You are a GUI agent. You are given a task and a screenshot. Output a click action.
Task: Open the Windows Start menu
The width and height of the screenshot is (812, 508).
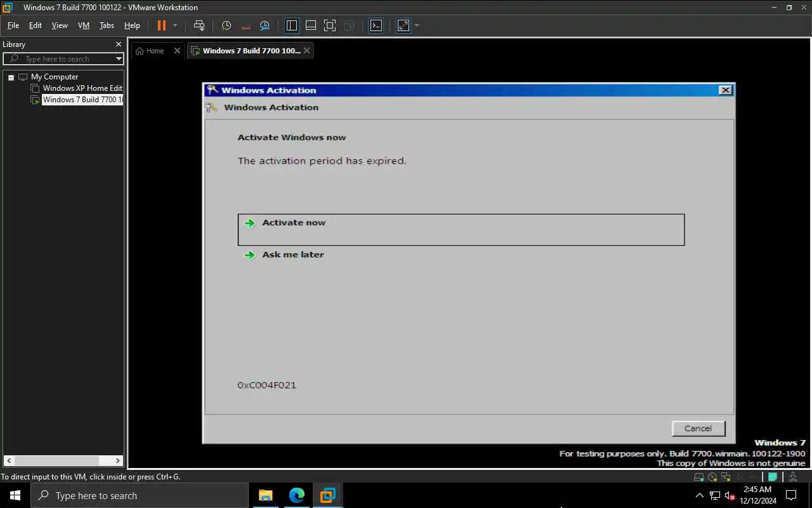(15, 495)
